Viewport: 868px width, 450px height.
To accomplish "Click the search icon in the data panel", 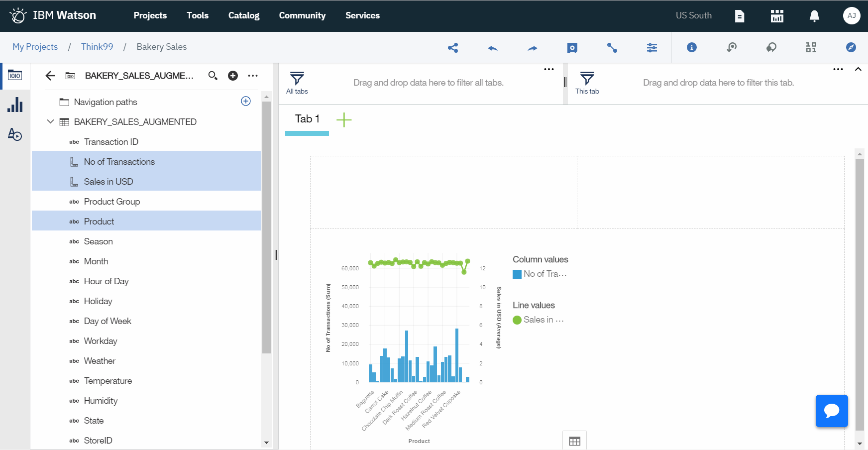I will pos(213,76).
